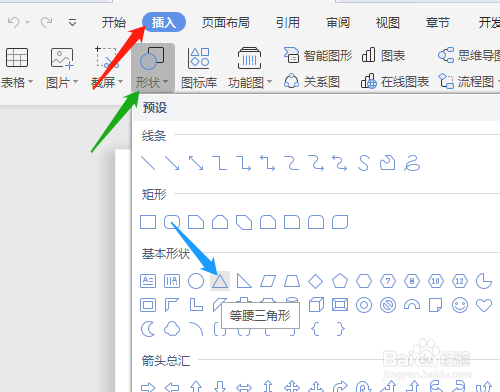Select the 插入 ribbon tab
The image size is (500, 392).
tap(164, 22)
